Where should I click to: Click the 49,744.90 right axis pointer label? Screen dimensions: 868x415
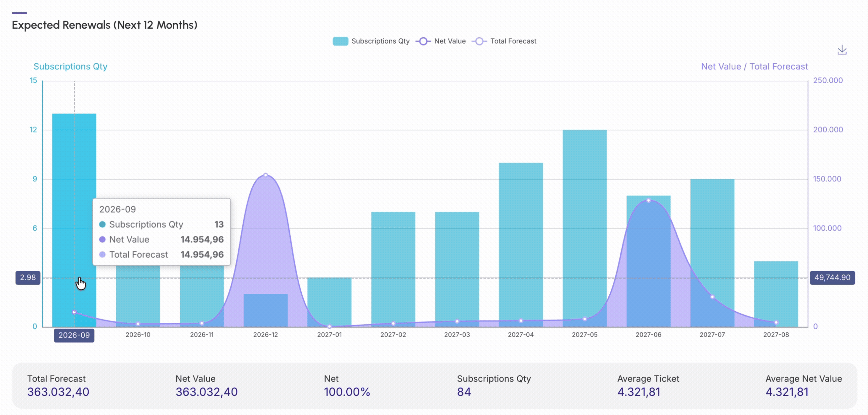coord(832,278)
